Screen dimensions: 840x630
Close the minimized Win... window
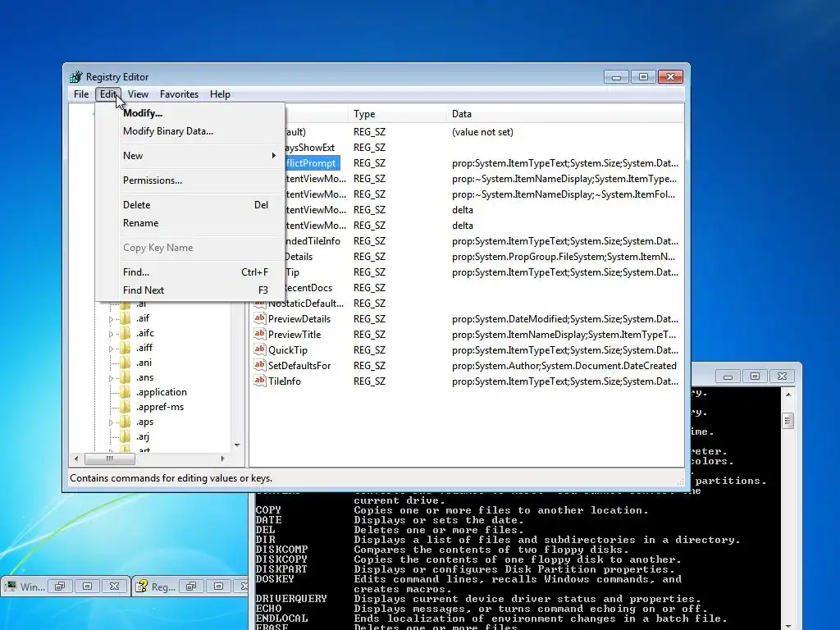114,586
